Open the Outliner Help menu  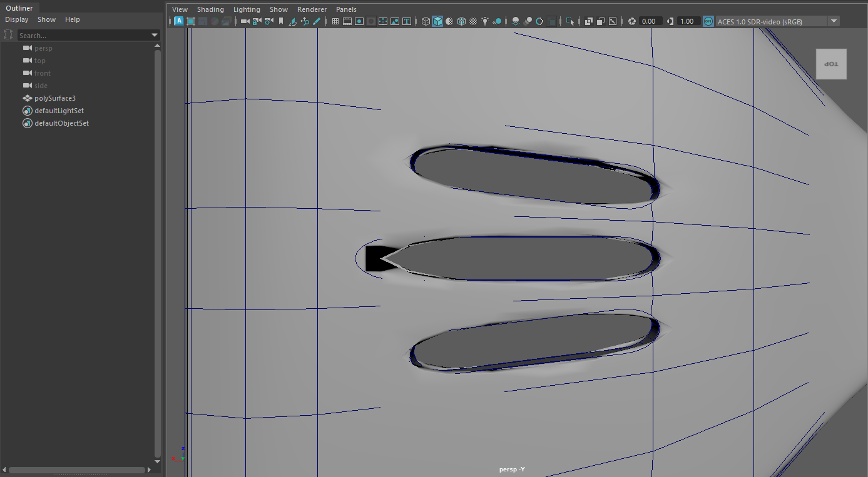pyautogui.click(x=73, y=19)
